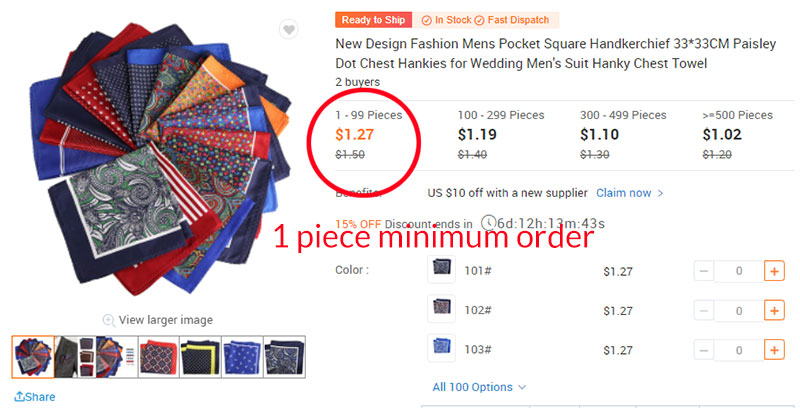Image resolution: width=800 pixels, height=408 pixels.
Task: Open first pocket square fan thumbnail
Action: coord(33,356)
